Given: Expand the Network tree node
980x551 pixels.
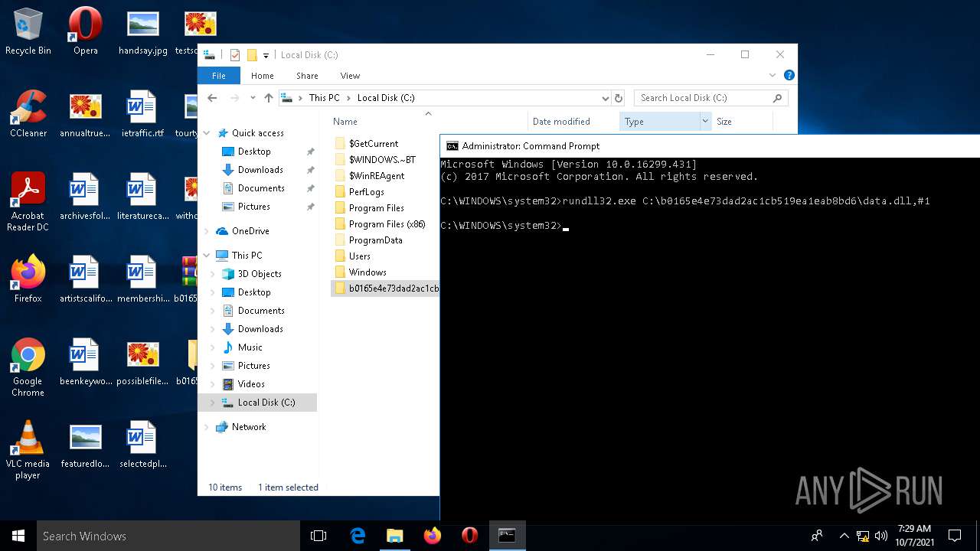Looking at the screenshot, I should pyautogui.click(x=207, y=427).
